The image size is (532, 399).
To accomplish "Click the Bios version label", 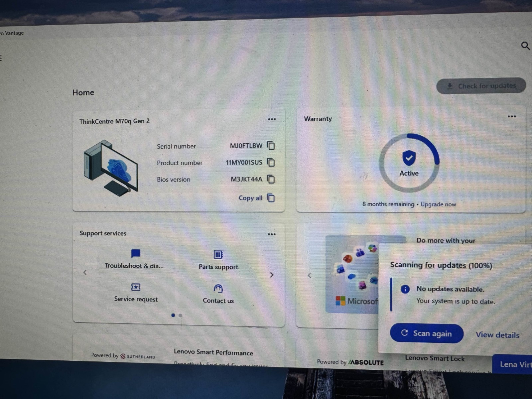I will [x=174, y=180].
